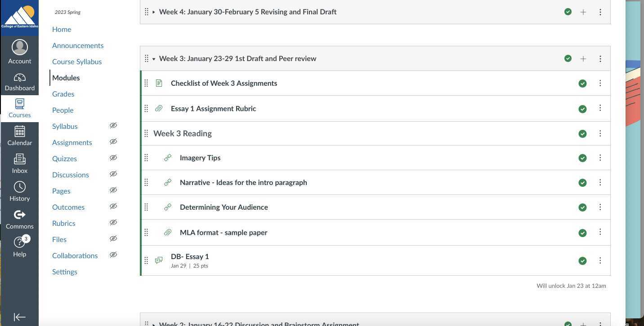Open options menu for Essay 1 Assignment Rubric

tap(600, 108)
